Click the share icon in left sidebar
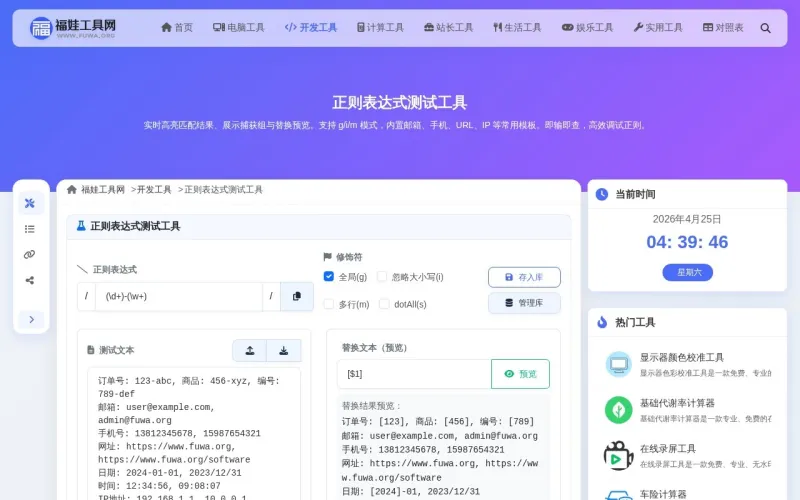The width and height of the screenshot is (800, 500). click(30, 280)
